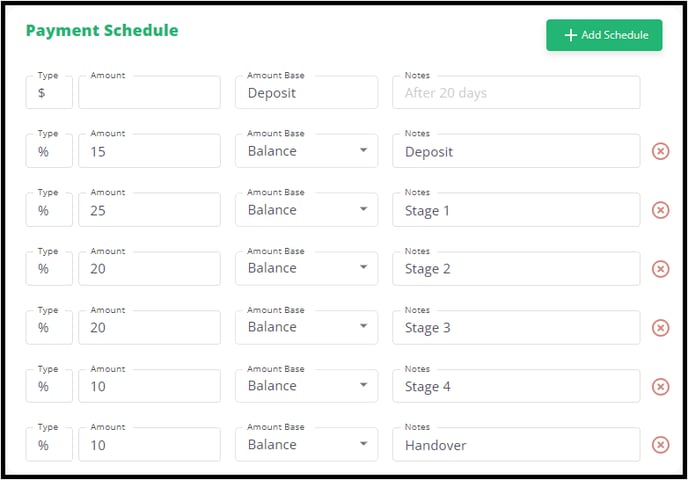Delete the Handover payment row
This screenshot has width=688, height=480.
pos(660,445)
